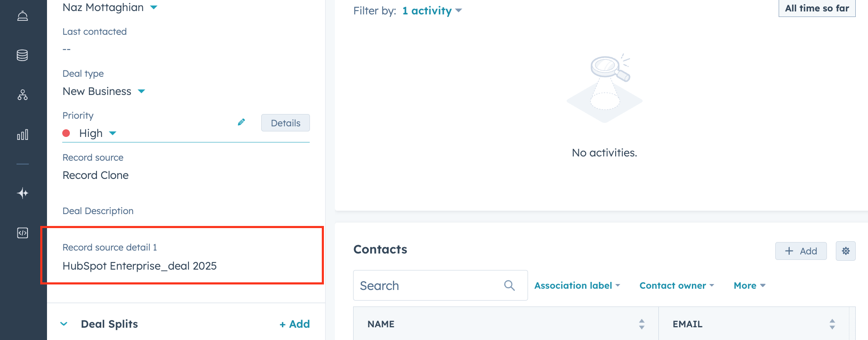Click the Details button
This screenshot has width=868, height=340.
click(x=285, y=123)
